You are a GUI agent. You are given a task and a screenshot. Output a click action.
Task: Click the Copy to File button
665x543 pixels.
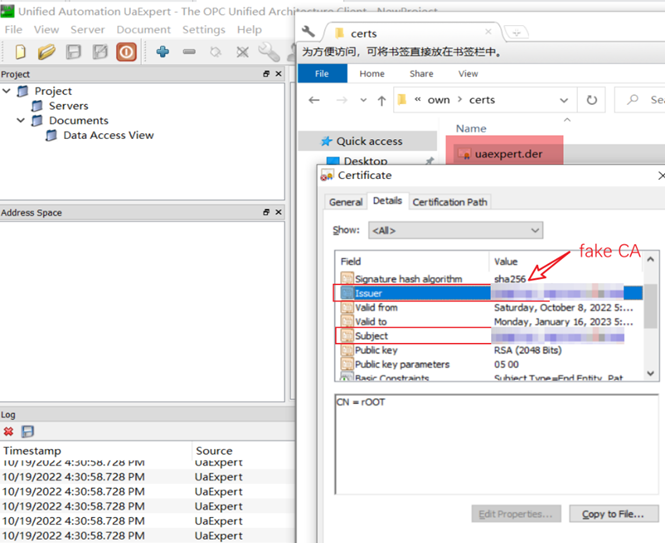click(x=614, y=514)
